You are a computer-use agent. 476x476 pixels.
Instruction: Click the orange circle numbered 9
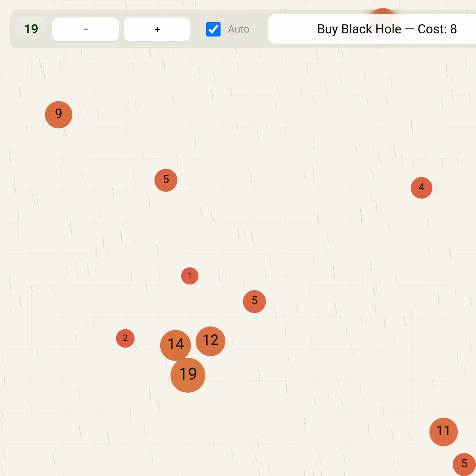59,115
